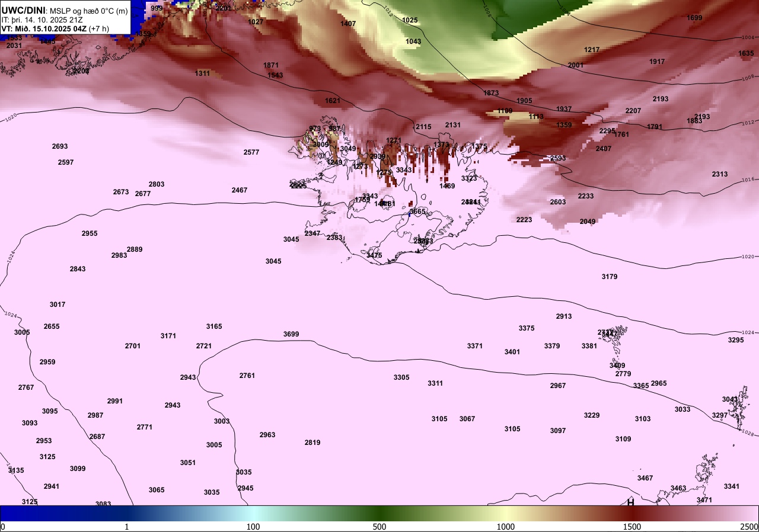Click the map value '3371'
The height and width of the screenshot is (532, 759).
[475, 346]
